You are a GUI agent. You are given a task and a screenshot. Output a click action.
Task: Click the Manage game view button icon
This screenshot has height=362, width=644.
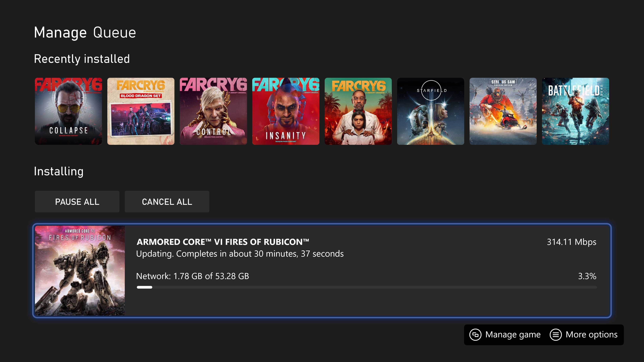click(x=475, y=335)
